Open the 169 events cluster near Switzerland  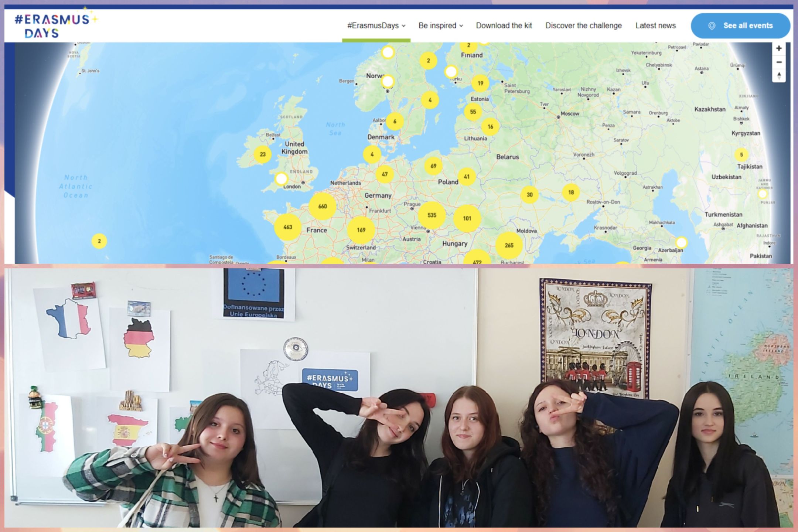click(361, 230)
